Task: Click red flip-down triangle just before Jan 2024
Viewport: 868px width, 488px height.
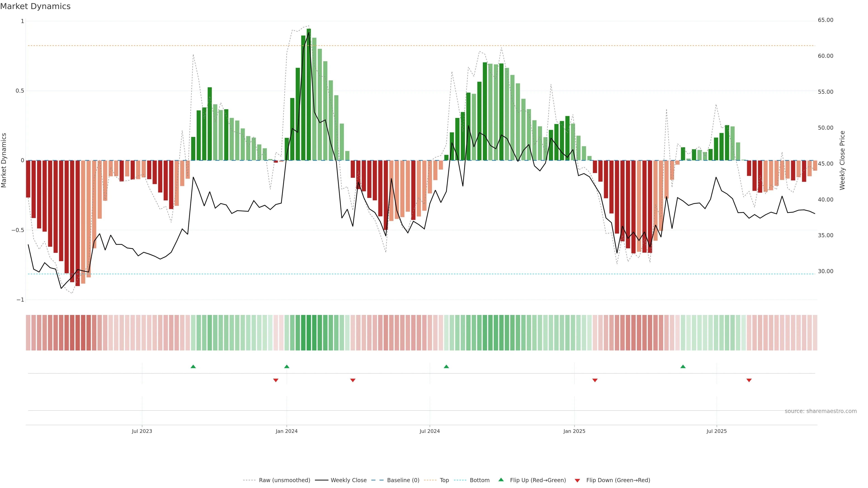Action: pos(276,380)
